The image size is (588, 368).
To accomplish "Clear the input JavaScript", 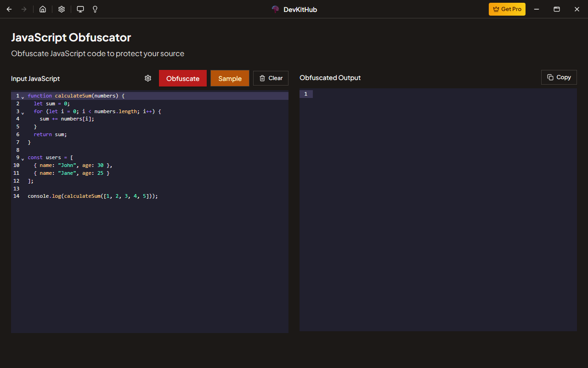I will coord(271,78).
